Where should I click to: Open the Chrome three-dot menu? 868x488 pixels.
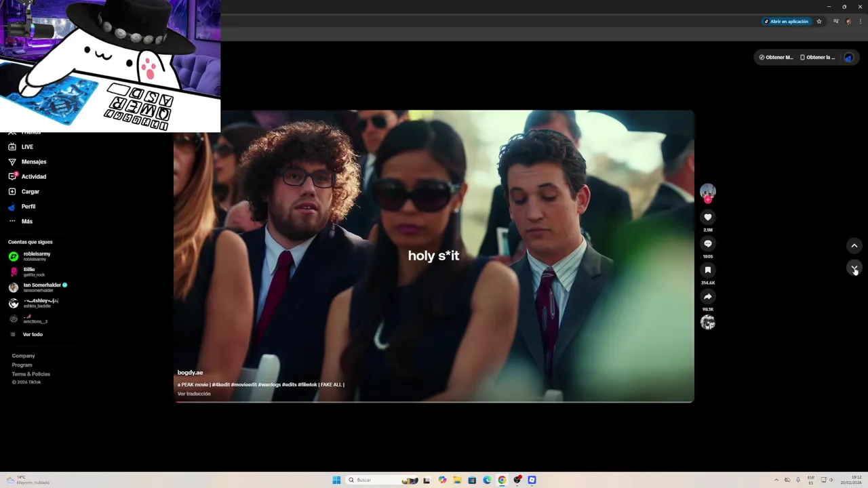tap(861, 22)
